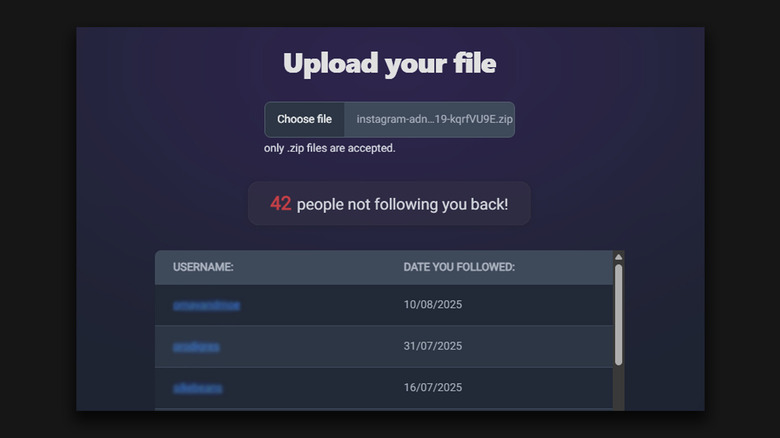The image size is (780, 438).
Task: Click the 31/07/2025 date cell
Action: coord(433,346)
